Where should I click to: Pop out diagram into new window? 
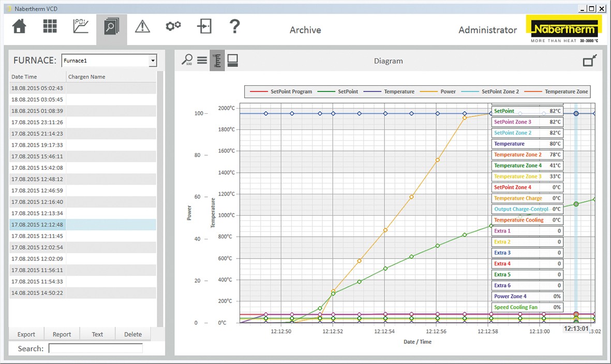coord(590,60)
